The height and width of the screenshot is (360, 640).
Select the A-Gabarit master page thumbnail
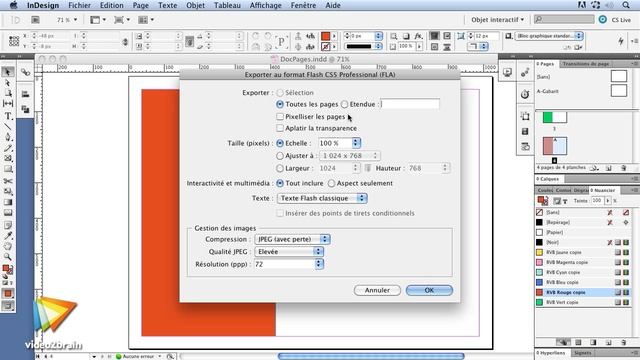click(619, 91)
